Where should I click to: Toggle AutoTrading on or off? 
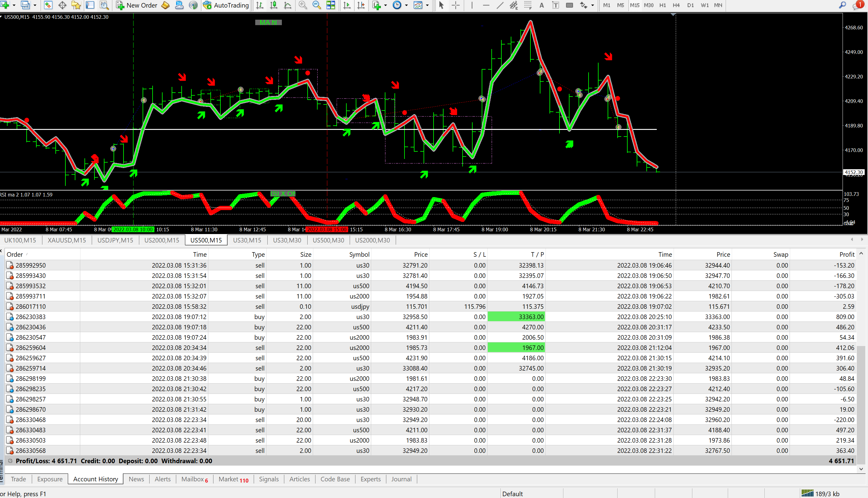(x=226, y=5)
